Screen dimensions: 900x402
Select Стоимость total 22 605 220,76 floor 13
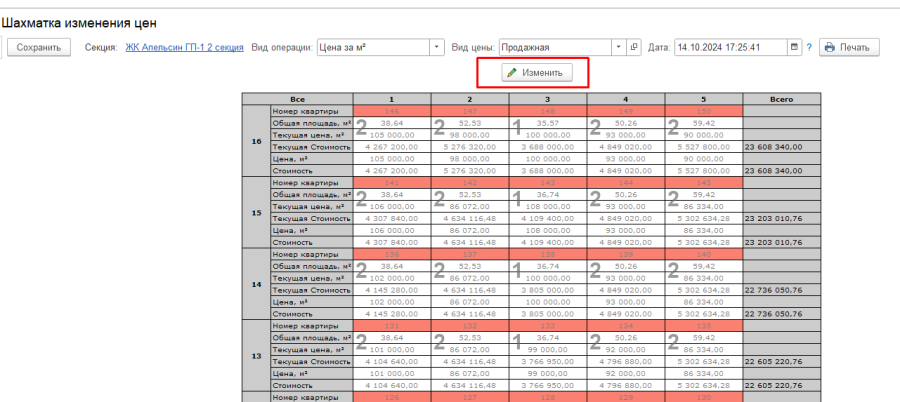[782, 385]
